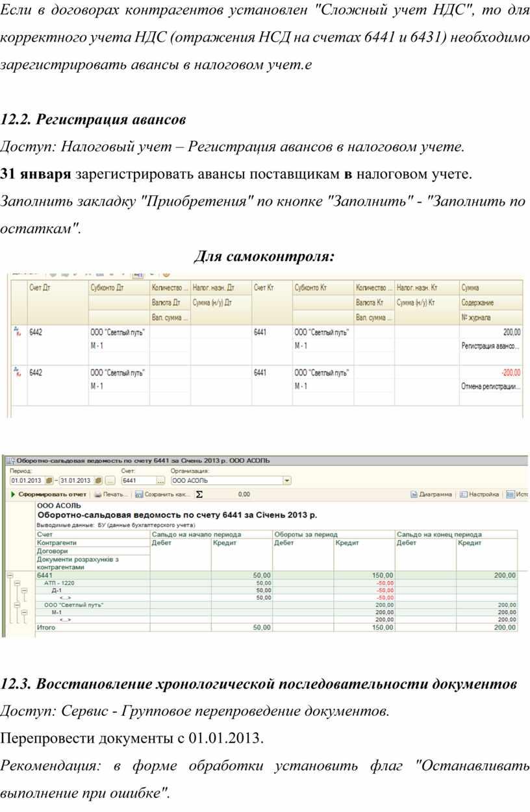This screenshot has width=530, height=812.
Task: Open the Диаграмма view
Action: pos(431,495)
